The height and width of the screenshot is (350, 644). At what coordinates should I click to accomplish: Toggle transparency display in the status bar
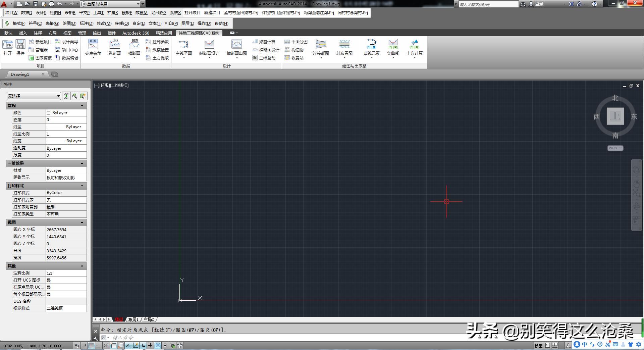click(x=158, y=345)
